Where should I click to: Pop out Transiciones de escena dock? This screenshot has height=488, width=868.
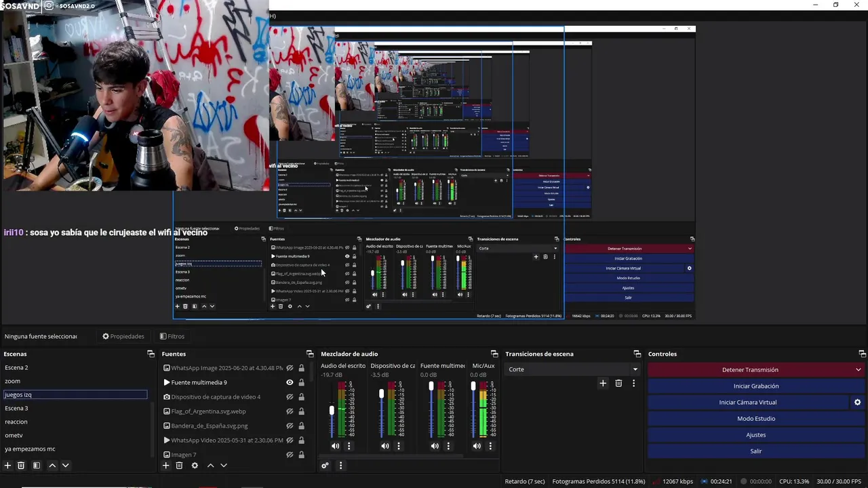click(x=637, y=354)
